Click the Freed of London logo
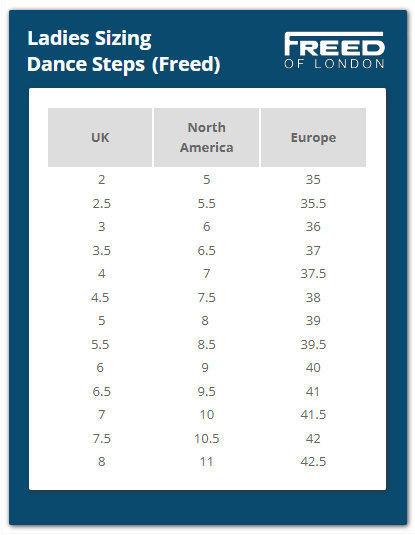Image resolution: width=415 pixels, height=535 pixels. coord(334,50)
